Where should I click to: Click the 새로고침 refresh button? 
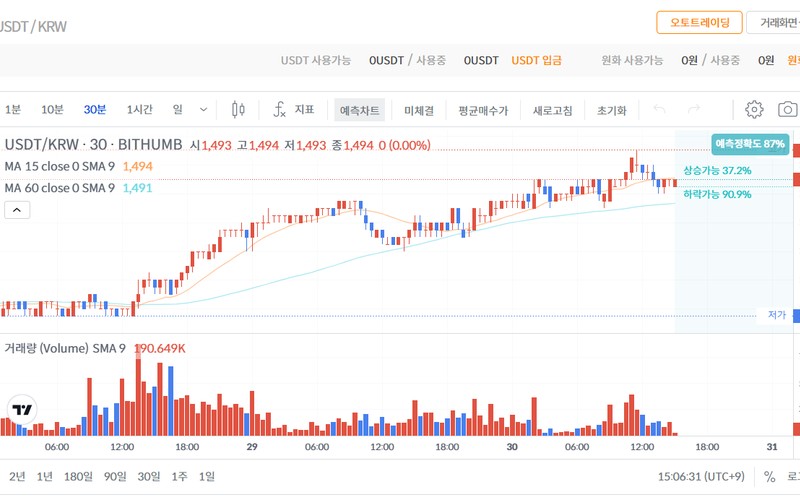coord(552,110)
